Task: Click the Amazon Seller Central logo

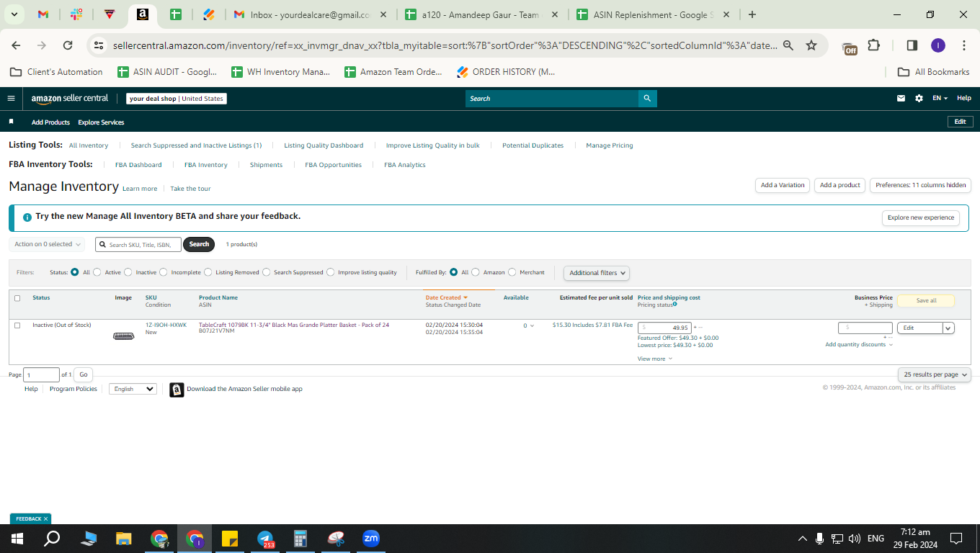Action: pos(70,99)
